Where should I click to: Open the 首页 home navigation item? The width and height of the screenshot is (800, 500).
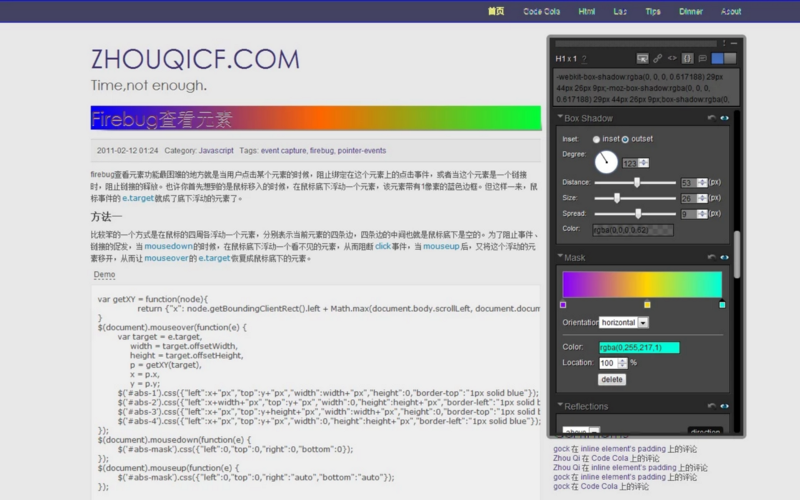pyautogui.click(x=496, y=11)
